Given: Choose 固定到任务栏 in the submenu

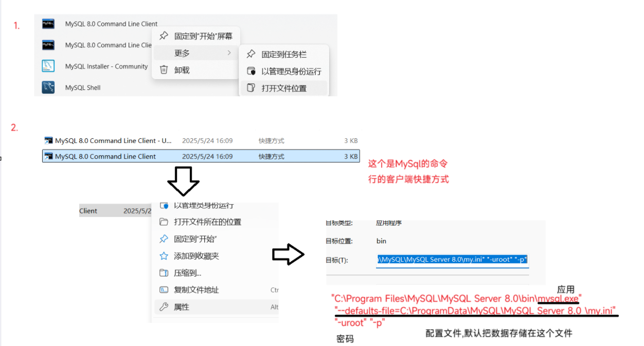Looking at the screenshot, I should tap(284, 54).
